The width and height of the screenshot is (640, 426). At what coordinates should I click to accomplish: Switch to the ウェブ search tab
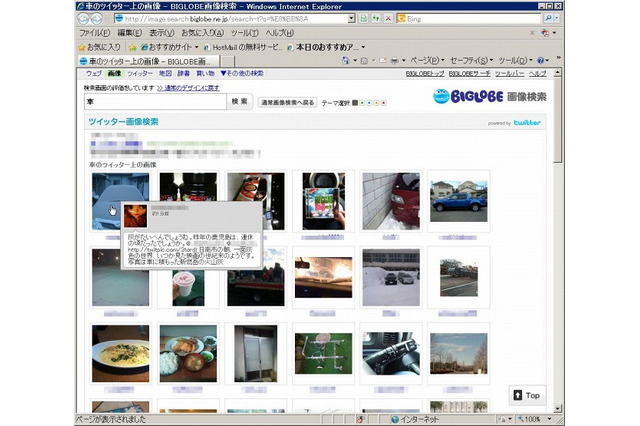tap(93, 73)
